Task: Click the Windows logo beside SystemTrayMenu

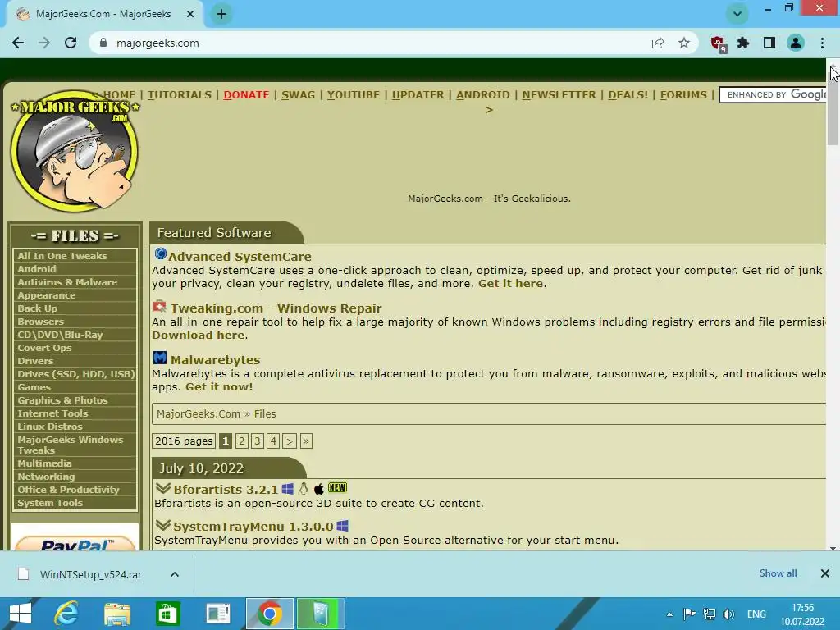Action: point(342,526)
